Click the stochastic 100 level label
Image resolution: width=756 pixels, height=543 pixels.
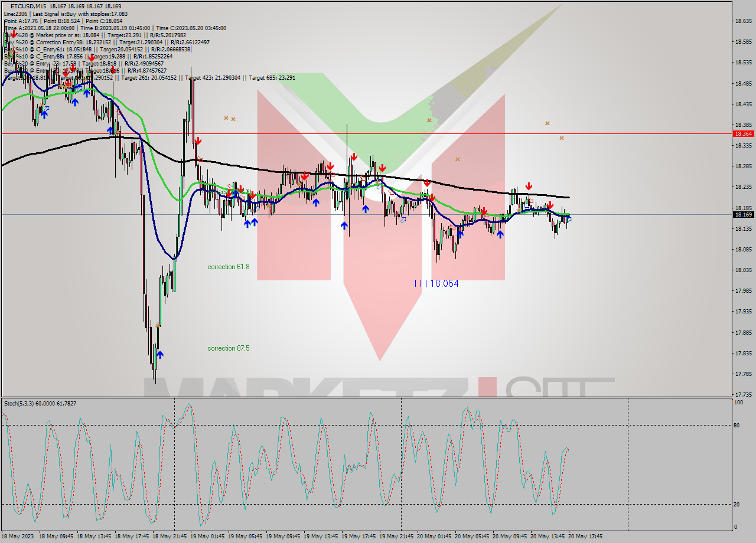click(738, 402)
